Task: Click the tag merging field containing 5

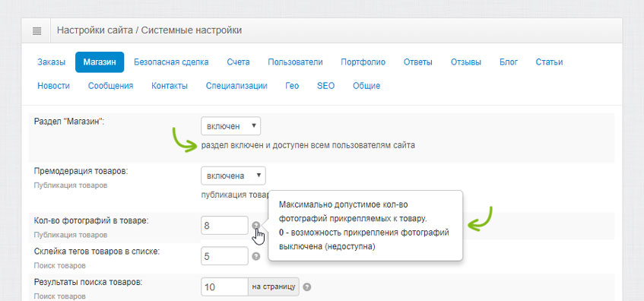Action: [224, 256]
